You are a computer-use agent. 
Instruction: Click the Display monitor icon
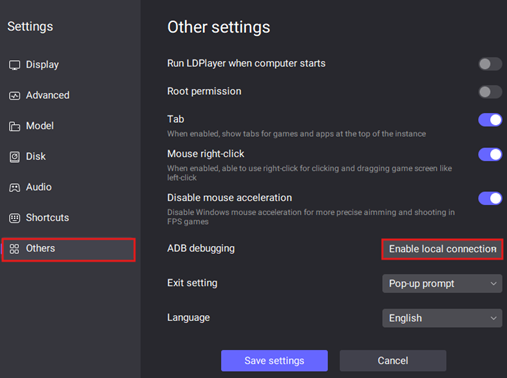point(14,65)
